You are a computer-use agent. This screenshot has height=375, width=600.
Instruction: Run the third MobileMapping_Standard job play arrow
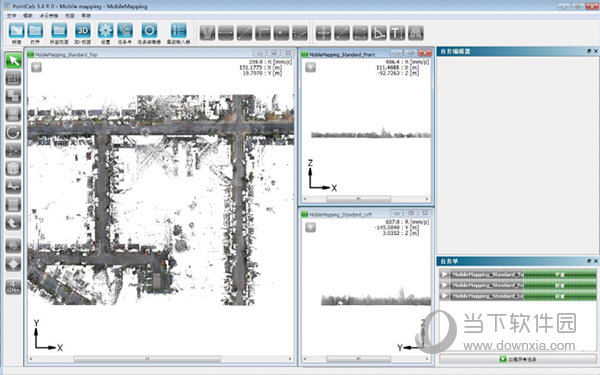[444, 296]
